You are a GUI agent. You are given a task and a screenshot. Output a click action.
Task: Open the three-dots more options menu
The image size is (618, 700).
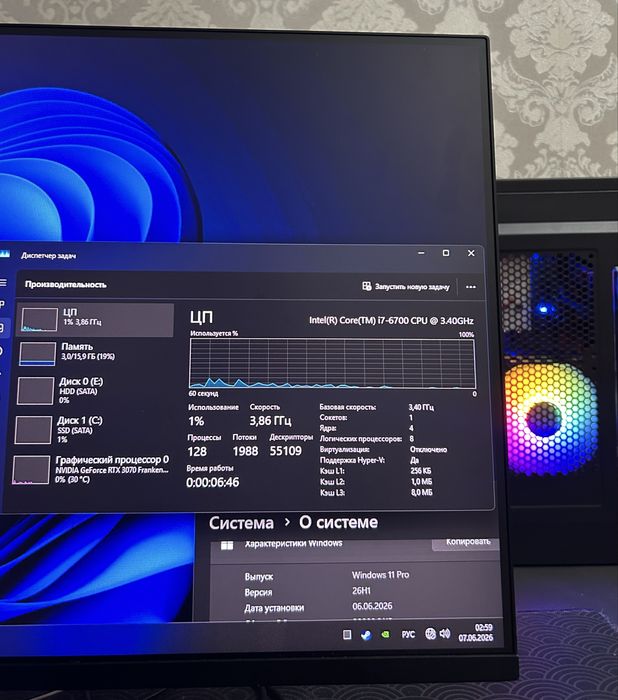click(471, 287)
